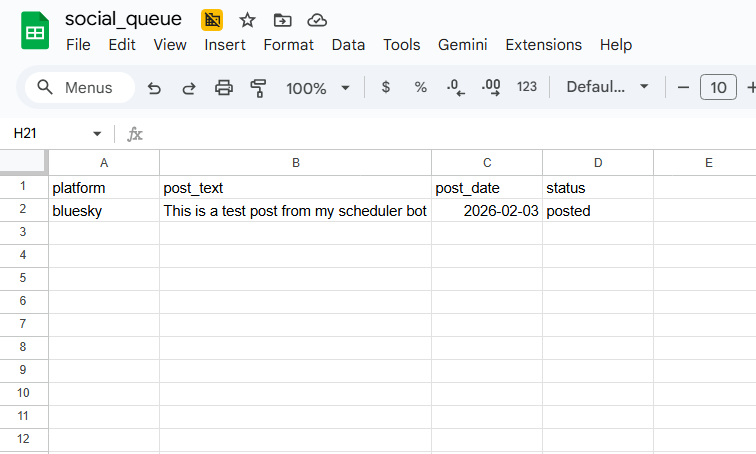The width and height of the screenshot is (756, 454).
Task: Click the Move to folder icon
Action: [x=283, y=20]
